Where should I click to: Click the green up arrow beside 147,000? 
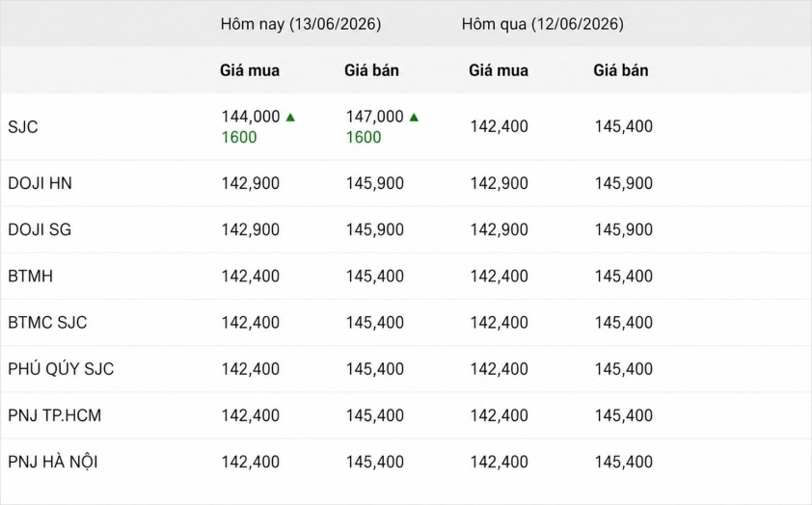(414, 118)
